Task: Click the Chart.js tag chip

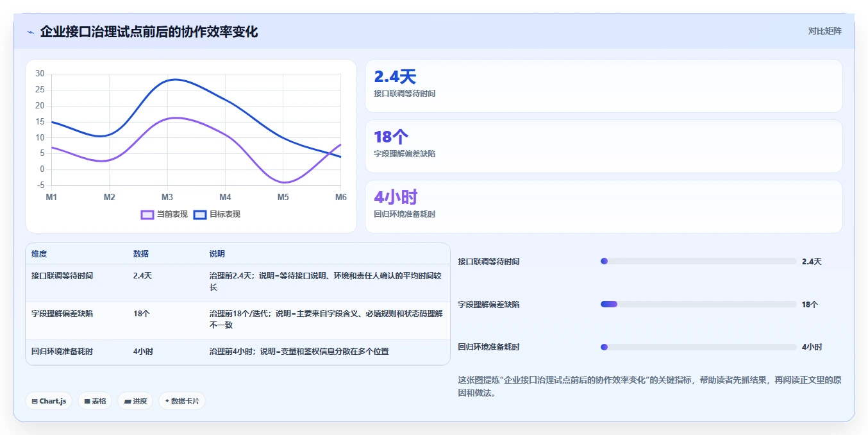Action: click(x=49, y=401)
